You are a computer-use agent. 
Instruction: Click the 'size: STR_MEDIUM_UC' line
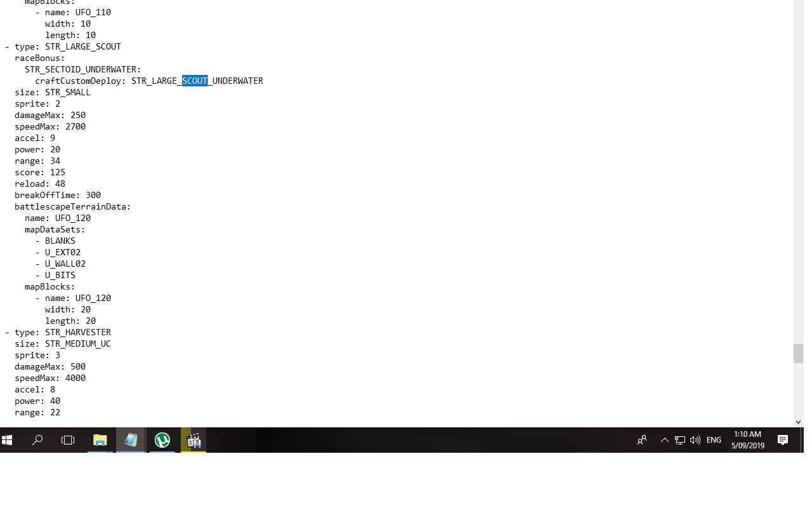pyautogui.click(x=63, y=344)
